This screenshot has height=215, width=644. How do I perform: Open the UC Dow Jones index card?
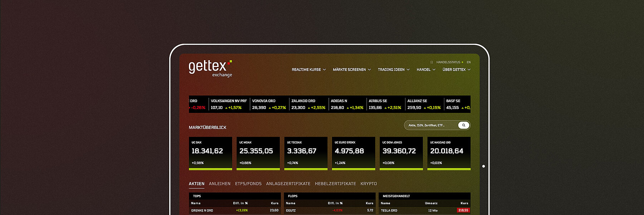point(401,153)
